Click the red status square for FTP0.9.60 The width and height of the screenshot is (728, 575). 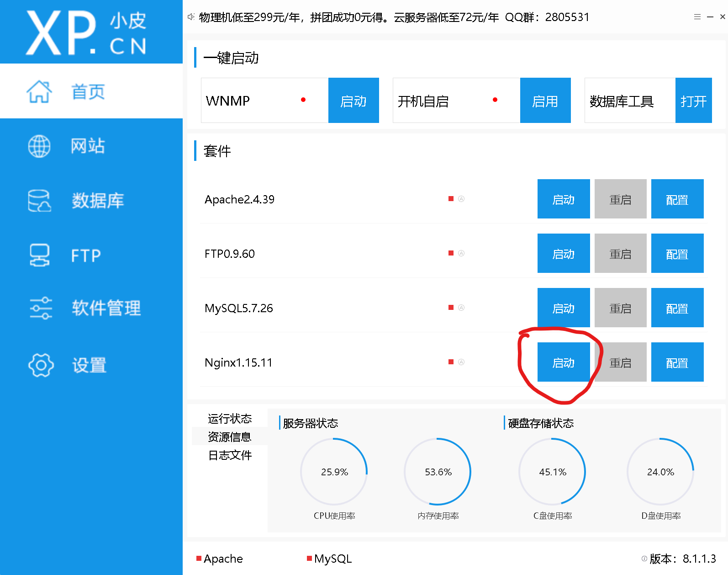(x=451, y=253)
